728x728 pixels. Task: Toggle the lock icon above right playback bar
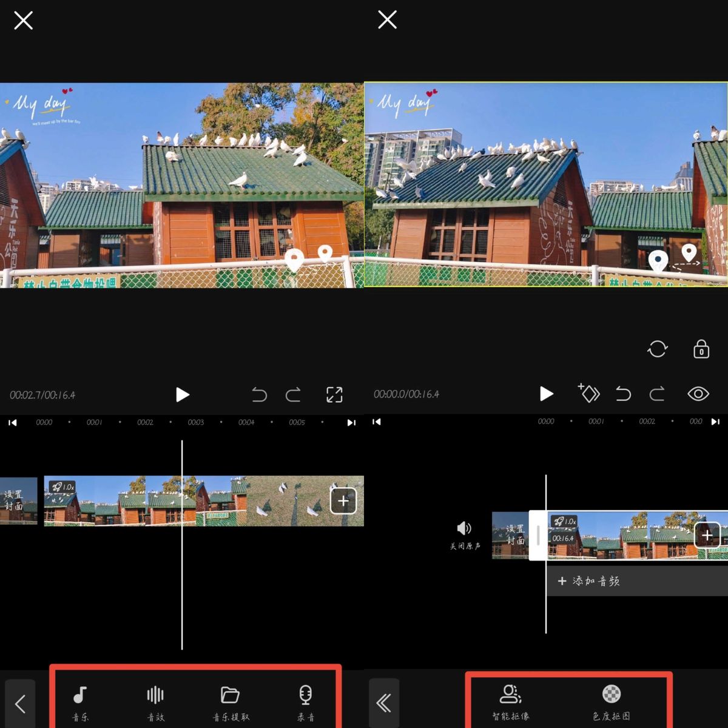(x=701, y=349)
